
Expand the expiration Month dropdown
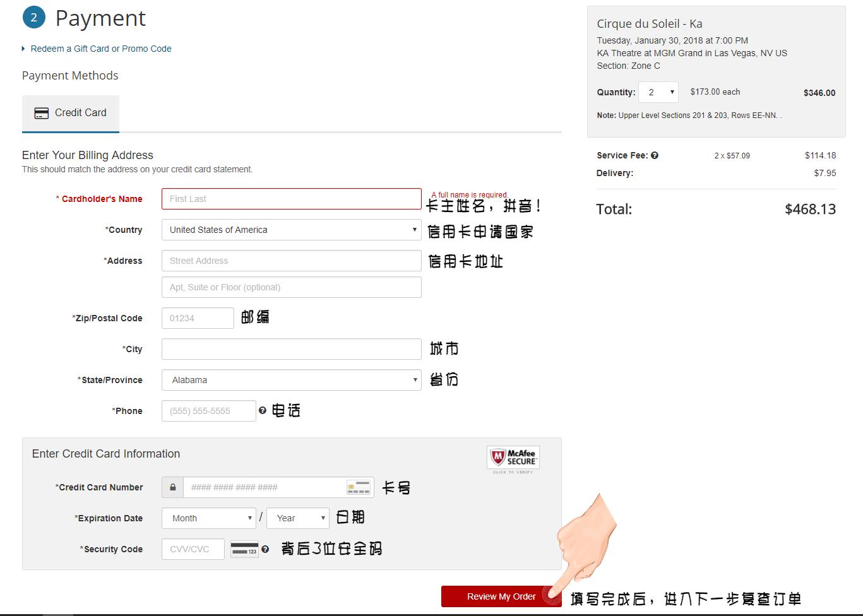208,518
